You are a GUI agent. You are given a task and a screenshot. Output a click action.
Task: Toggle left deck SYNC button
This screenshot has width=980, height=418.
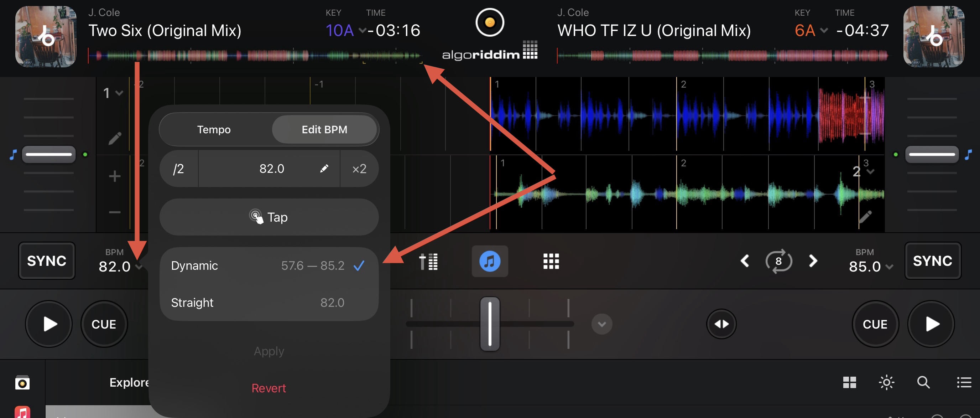46,261
